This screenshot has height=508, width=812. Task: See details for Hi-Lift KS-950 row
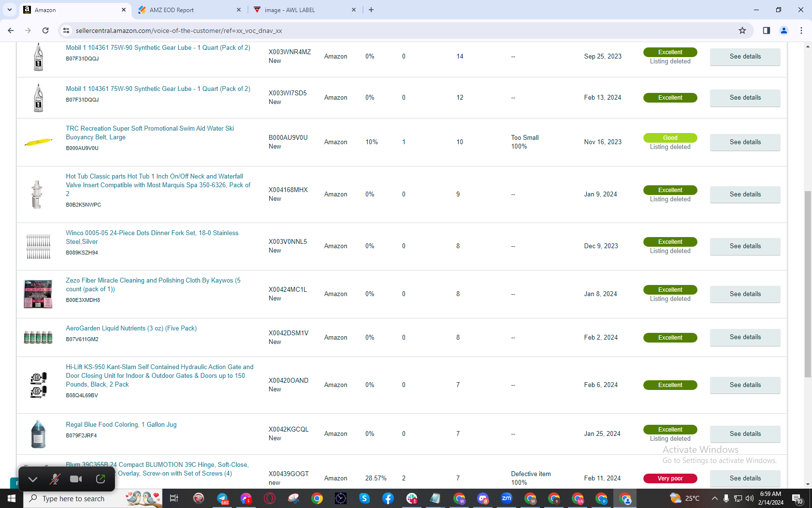[745, 385]
